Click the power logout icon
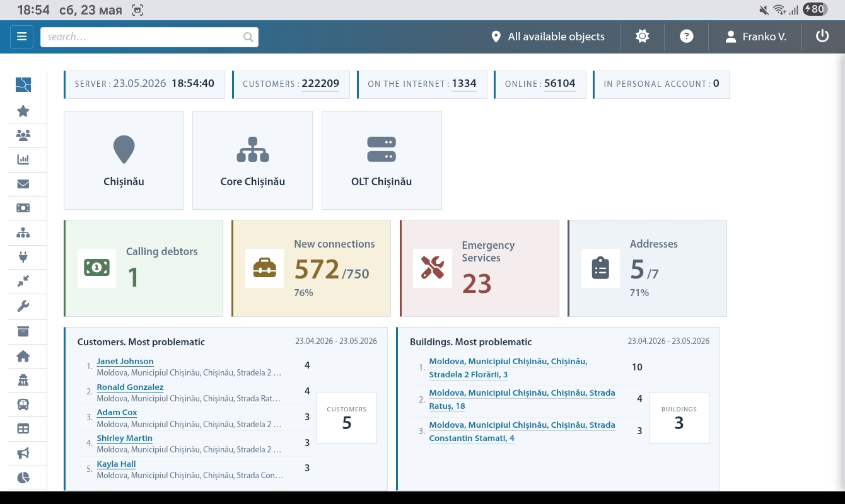Screen dimensions: 845x504 [x=822, y=37]
